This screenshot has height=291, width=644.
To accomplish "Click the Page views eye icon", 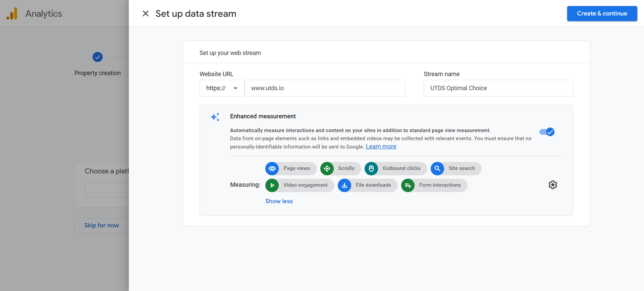I will click(272, 168).
